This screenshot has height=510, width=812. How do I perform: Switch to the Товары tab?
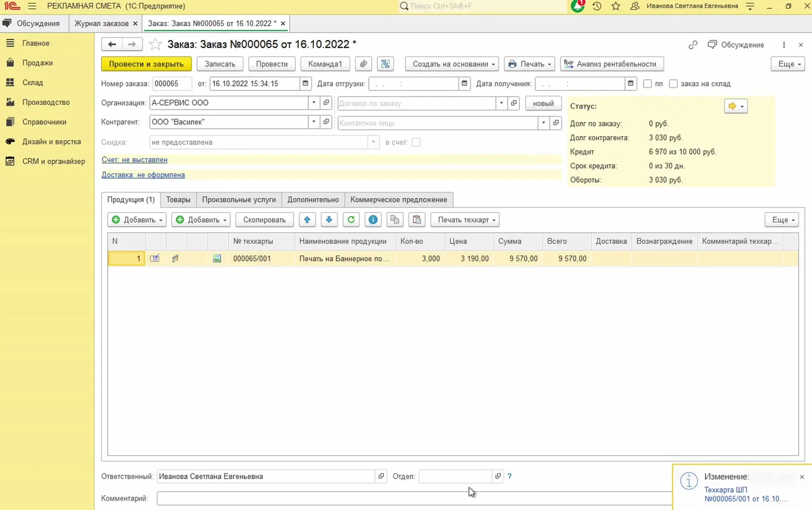pos(178,200)
